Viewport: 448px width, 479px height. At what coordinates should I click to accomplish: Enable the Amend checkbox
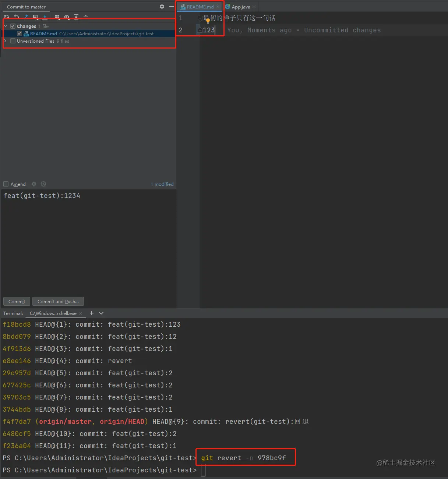click(x=6, y=184)
